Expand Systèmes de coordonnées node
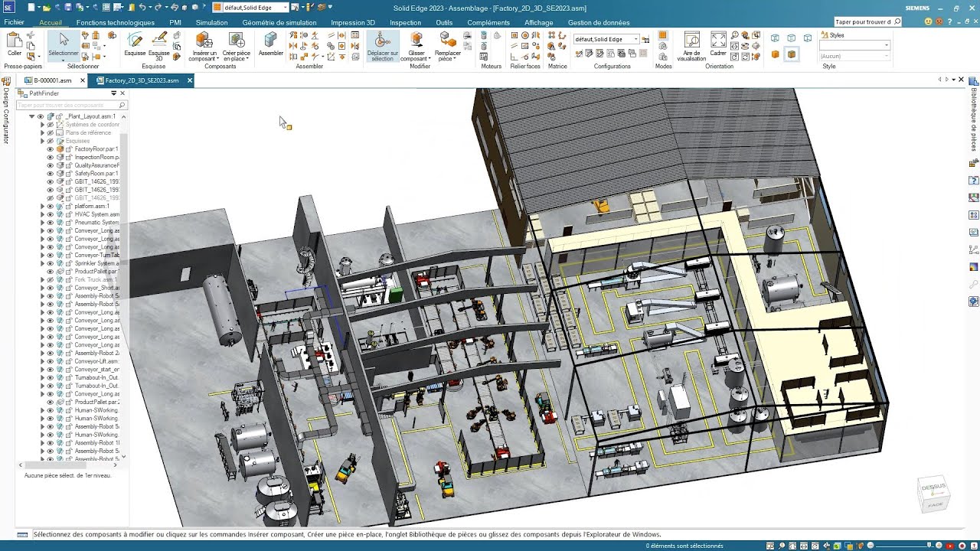The height and width of the screenshot is (551, 980). tap(42, 125)
